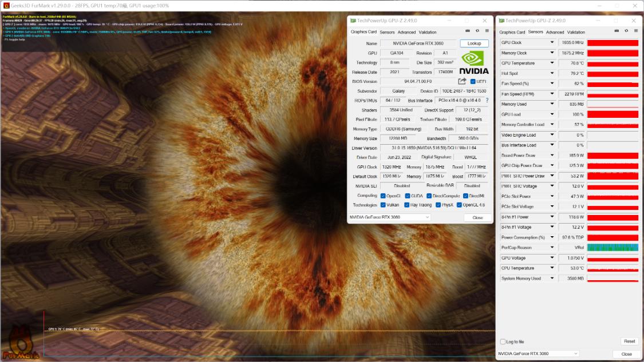Open the hamburger menu in the Graphics Card window

pos(487,31)
